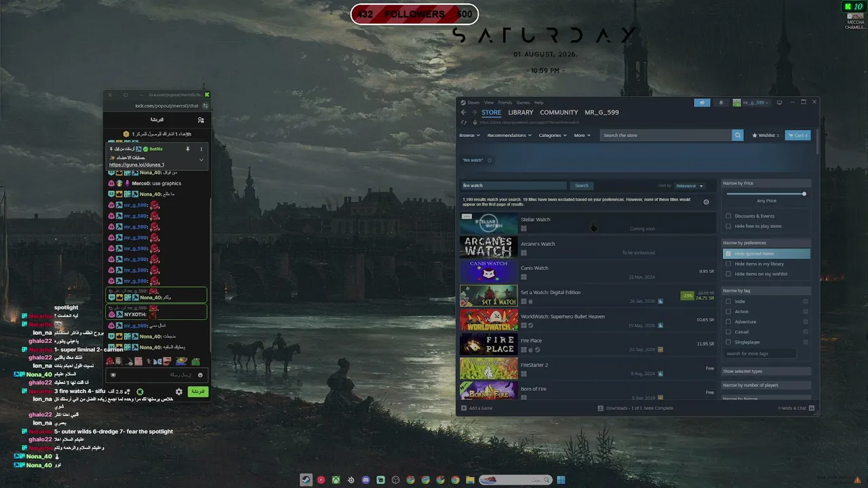Open the guns.lol/dunes_1 link in chat
The image size is (868, 488).
click(136, 165)
